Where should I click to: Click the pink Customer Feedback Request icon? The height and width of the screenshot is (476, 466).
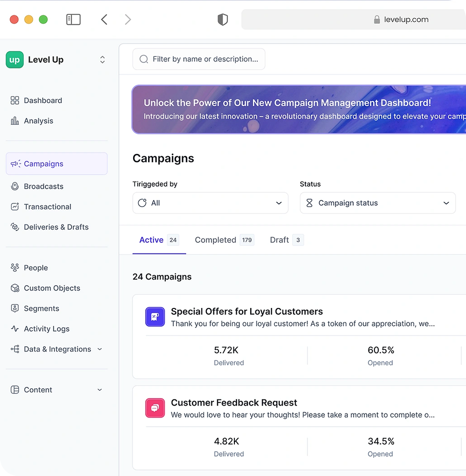click(x=155, y=408)
